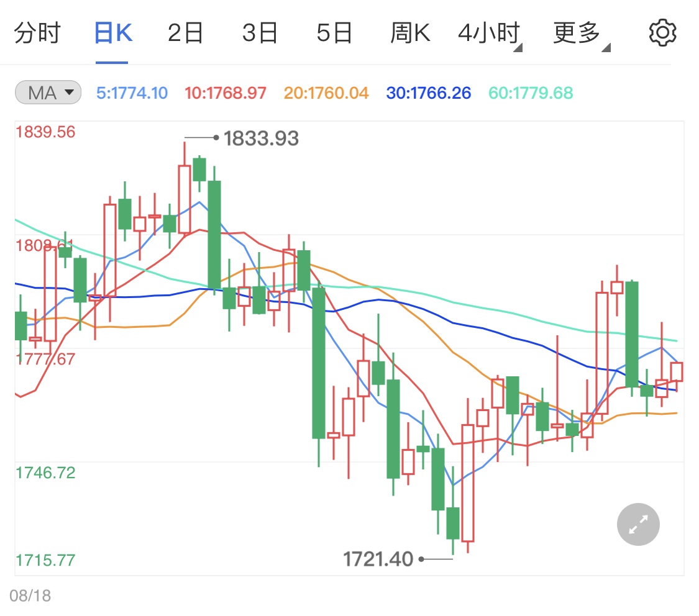Open the 更多 (More) dropdown menu
The image size is (699, 616).
tap(577, 32)
